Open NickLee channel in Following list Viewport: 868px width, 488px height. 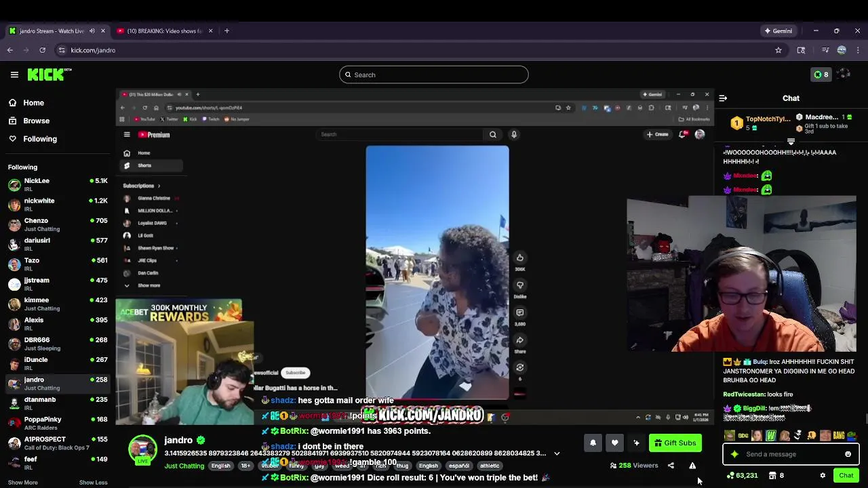pyautogui.click(x=58, y=185)
